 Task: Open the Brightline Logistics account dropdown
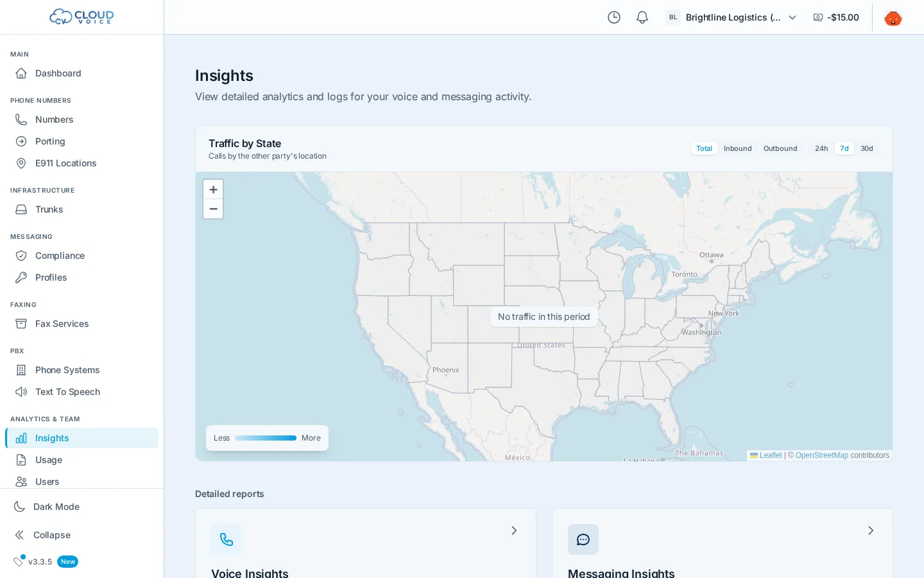coord(732,17)
